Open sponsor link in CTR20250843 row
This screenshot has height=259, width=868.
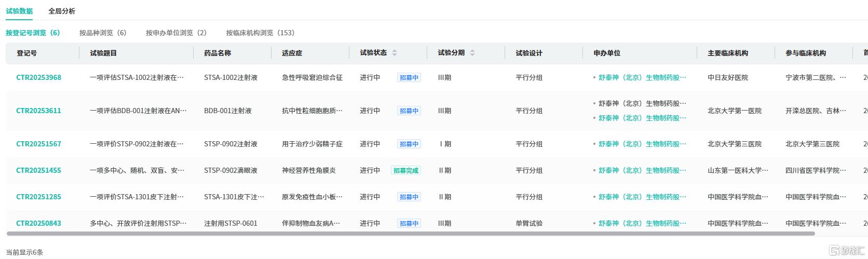click(x=642, y=223)
